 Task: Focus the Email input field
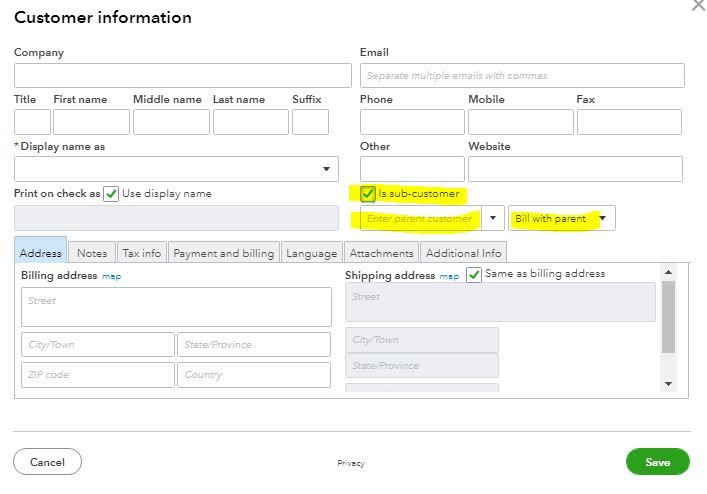[x=522, y=76]
